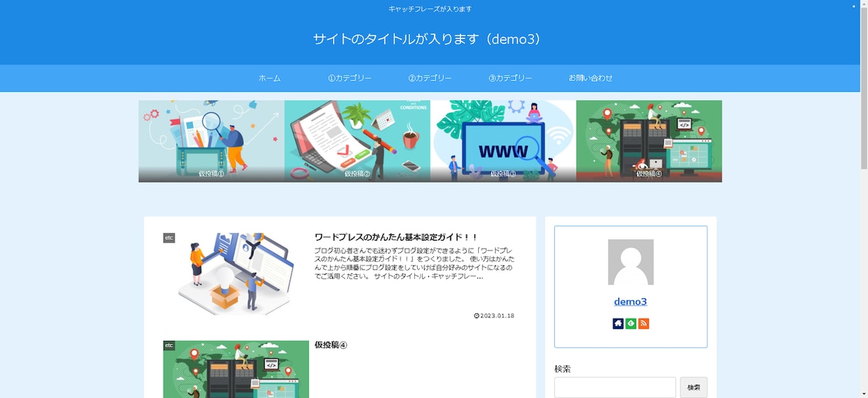
Task: Click the gray profile avatar image
Action: pos(630,262)
